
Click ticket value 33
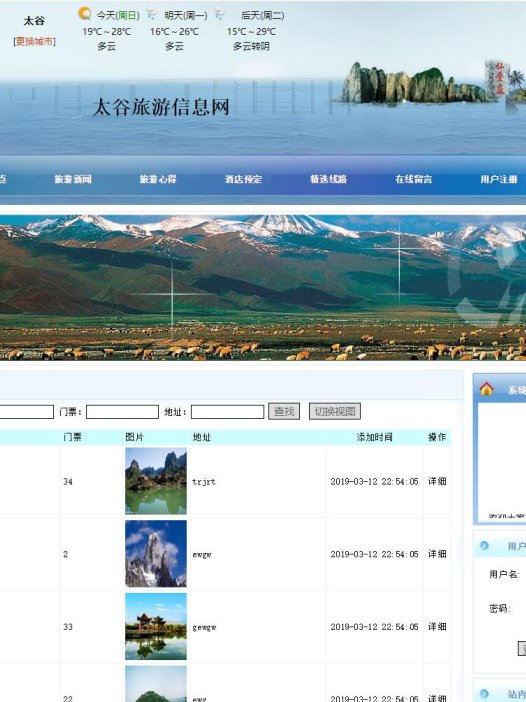pyautogui.click(x=68, y=627)
